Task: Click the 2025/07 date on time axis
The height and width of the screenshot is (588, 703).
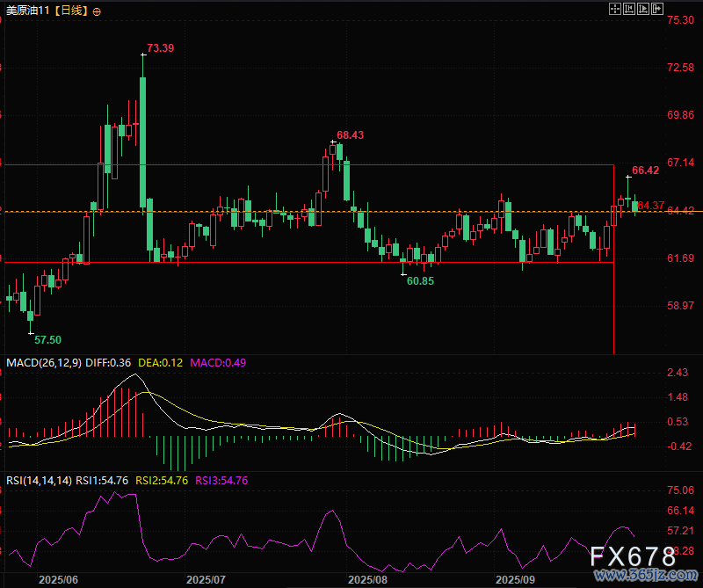Action: 207,580
